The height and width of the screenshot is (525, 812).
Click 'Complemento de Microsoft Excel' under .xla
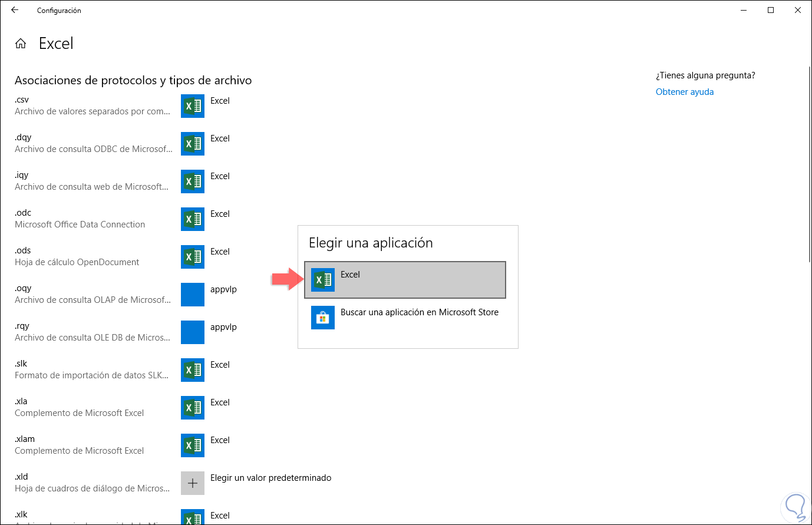80,413
